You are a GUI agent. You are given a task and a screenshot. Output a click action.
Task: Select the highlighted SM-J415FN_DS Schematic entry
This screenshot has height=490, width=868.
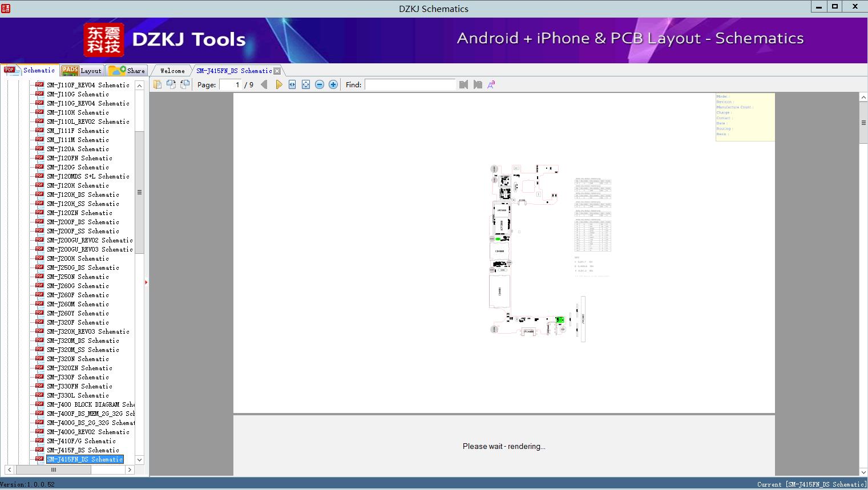pos(84,459)
